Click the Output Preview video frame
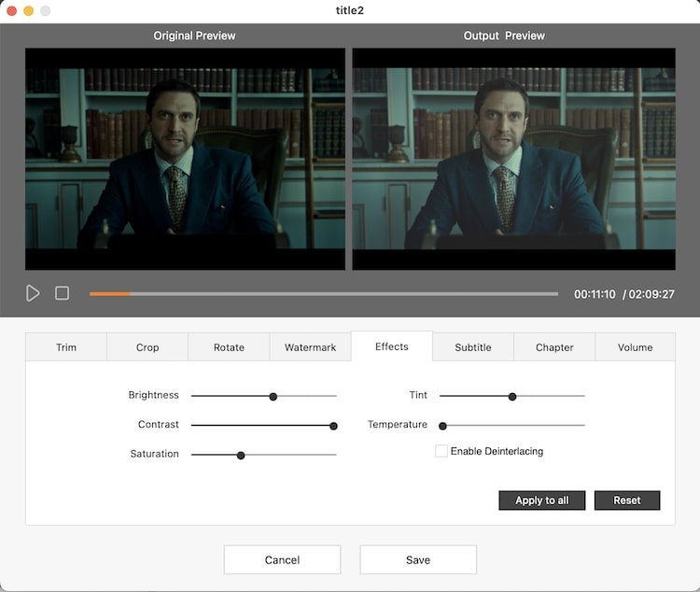700x592 pixels. (x=514, y=159)
